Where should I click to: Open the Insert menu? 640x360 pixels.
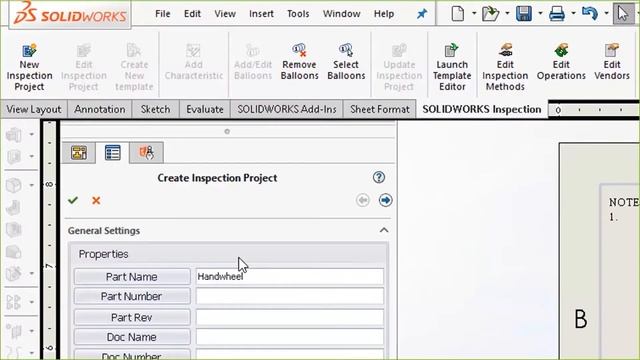(x=261, y=14)
